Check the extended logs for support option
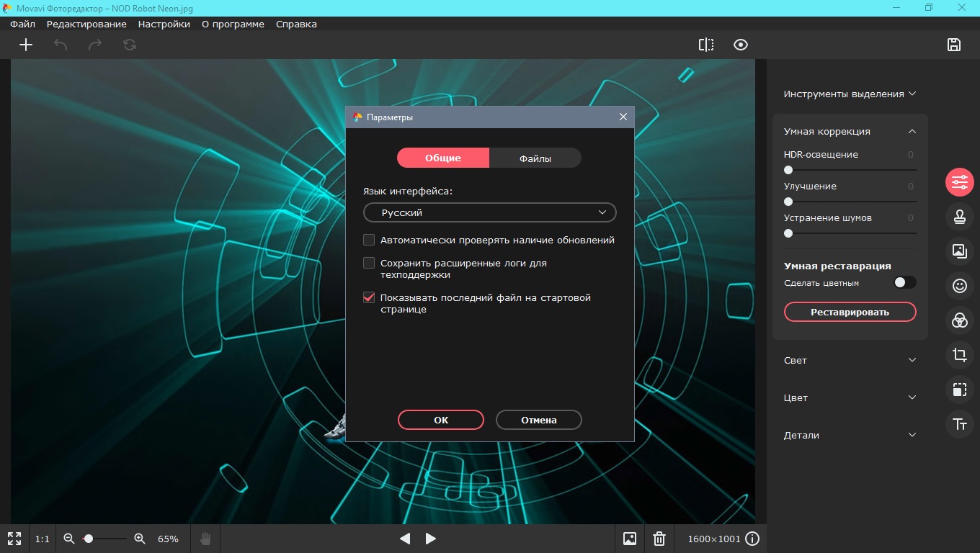The image size is (980, 553). [x=369, y=263]
